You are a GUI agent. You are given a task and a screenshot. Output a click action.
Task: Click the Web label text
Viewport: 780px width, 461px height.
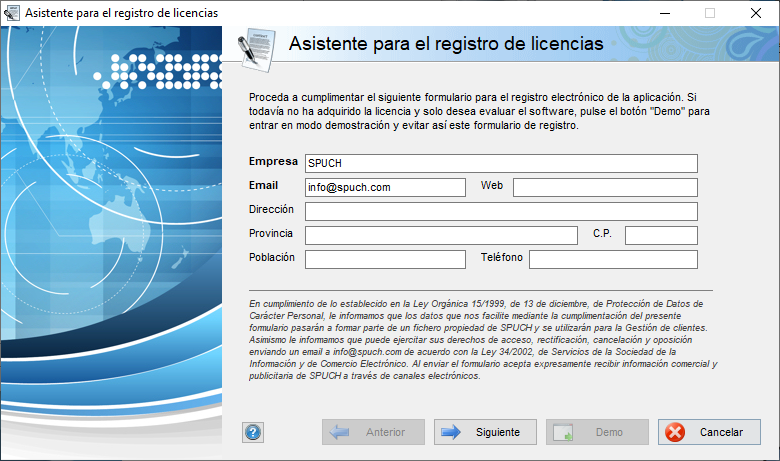[x=491, y=185]
